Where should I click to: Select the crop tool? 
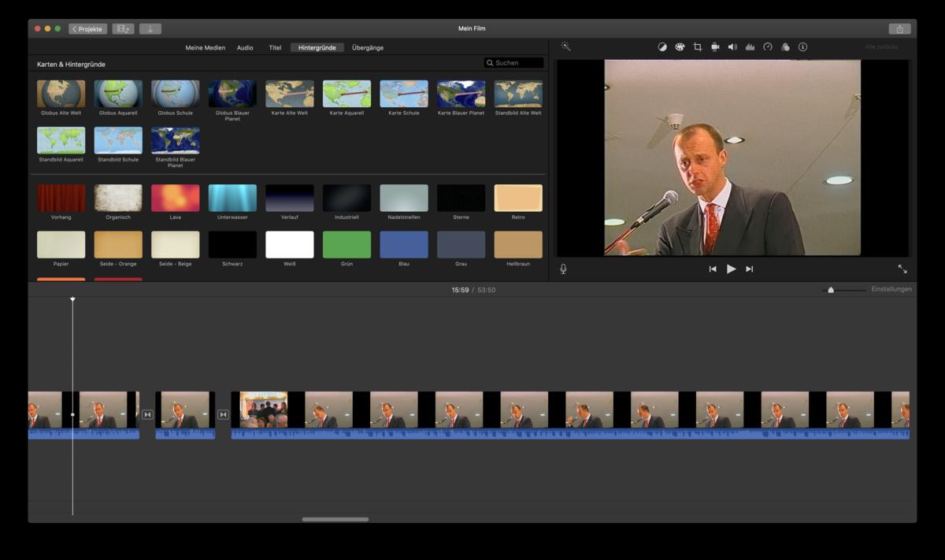point(697,47)
